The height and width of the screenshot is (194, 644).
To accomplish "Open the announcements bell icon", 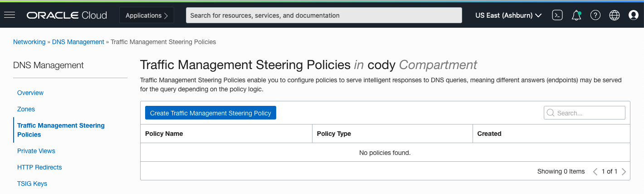I will pyautogui.click(x=576, y=15).
